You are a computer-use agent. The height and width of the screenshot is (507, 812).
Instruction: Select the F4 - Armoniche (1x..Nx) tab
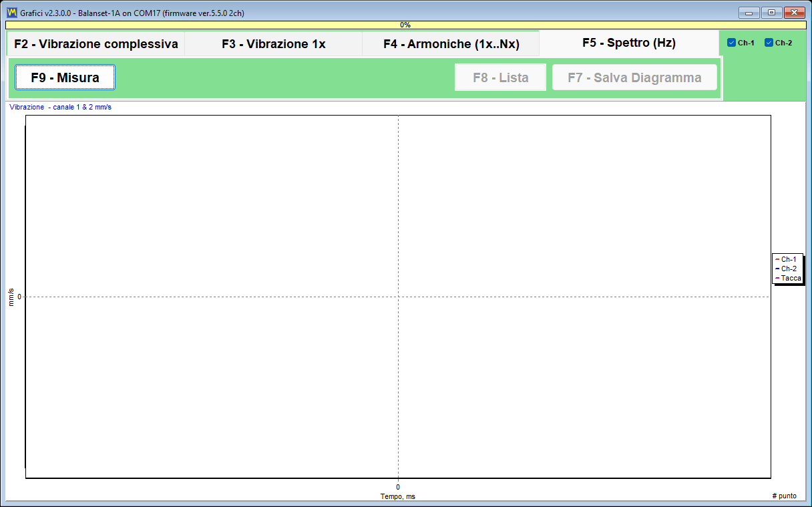451,44
